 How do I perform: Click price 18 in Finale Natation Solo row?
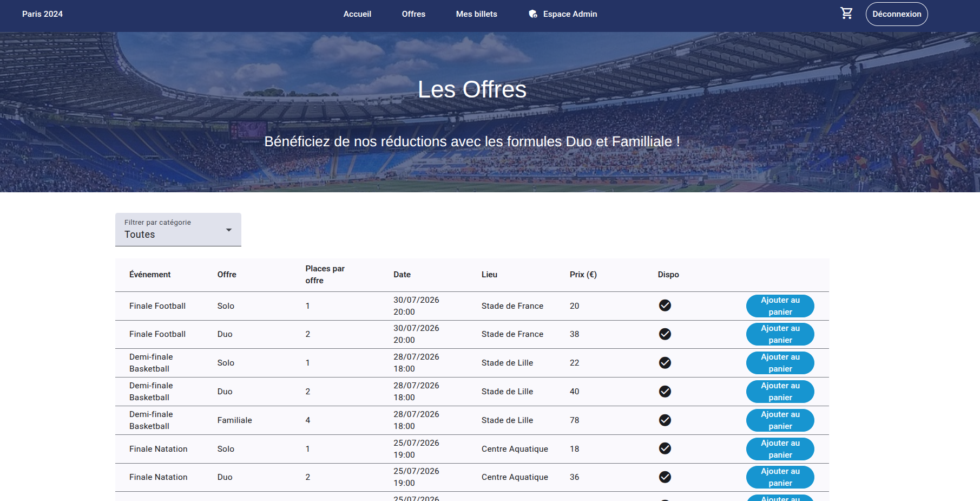[574, 449]
